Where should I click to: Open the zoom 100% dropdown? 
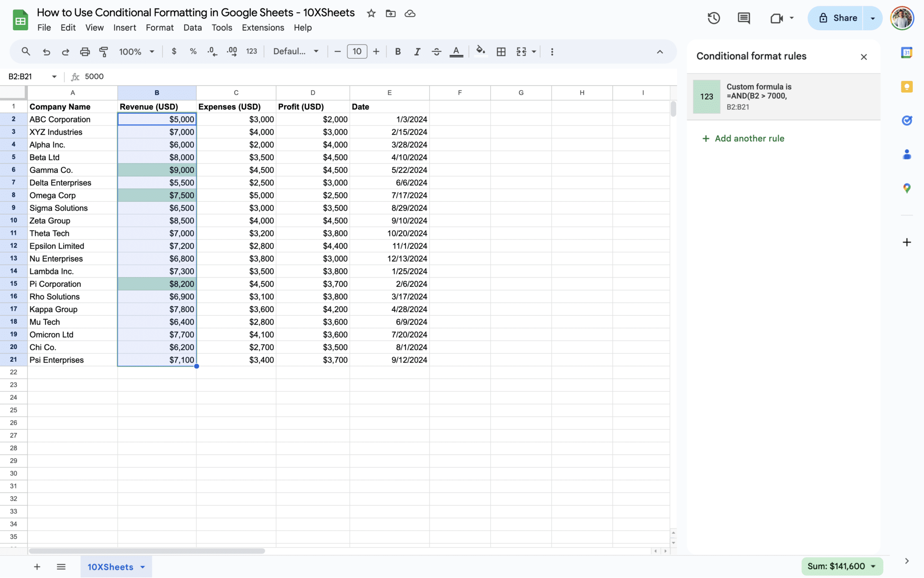pyautogui.click(x=137, y=51)
